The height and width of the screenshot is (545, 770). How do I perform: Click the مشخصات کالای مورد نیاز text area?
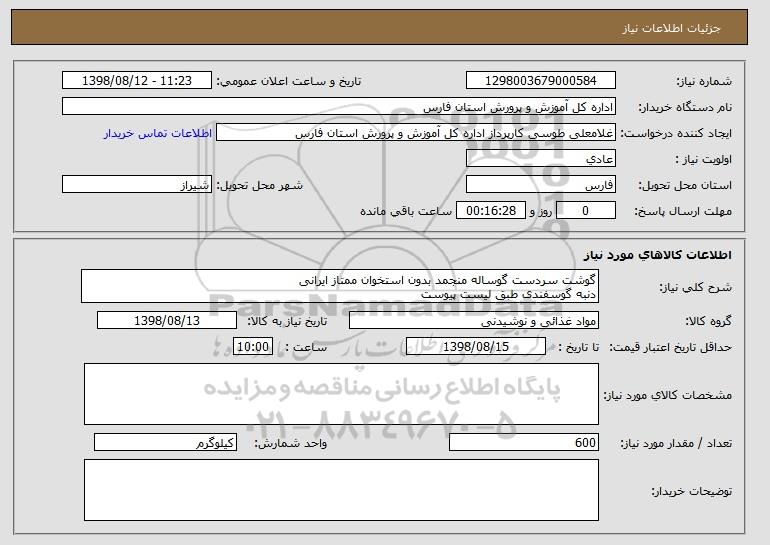point(341,394)
